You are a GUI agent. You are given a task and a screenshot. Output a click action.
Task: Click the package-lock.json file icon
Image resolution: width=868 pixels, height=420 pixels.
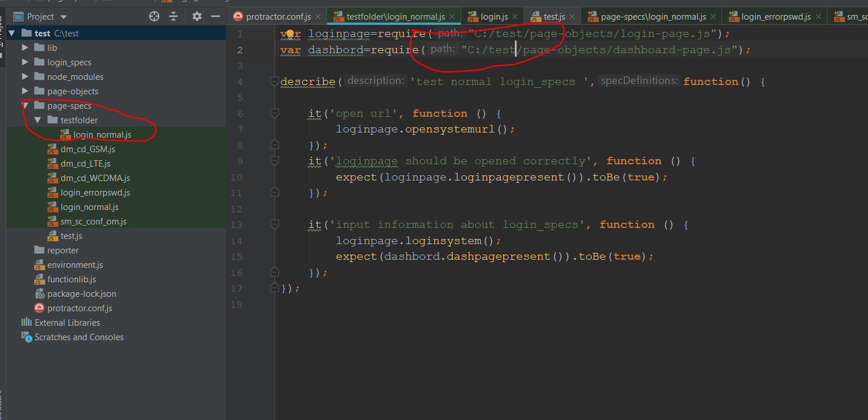(40, 293)
